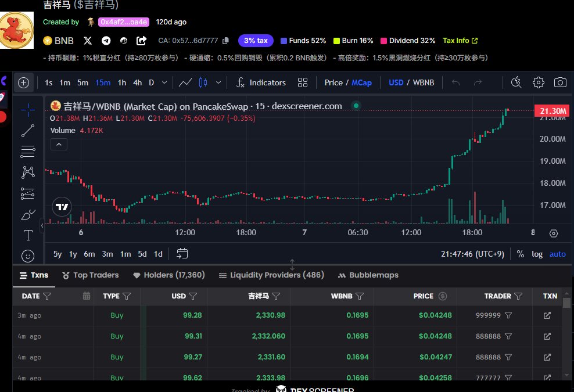Set chart range to 5d
The width and height of the screenshot is (574, 392).
click(142, 254)
